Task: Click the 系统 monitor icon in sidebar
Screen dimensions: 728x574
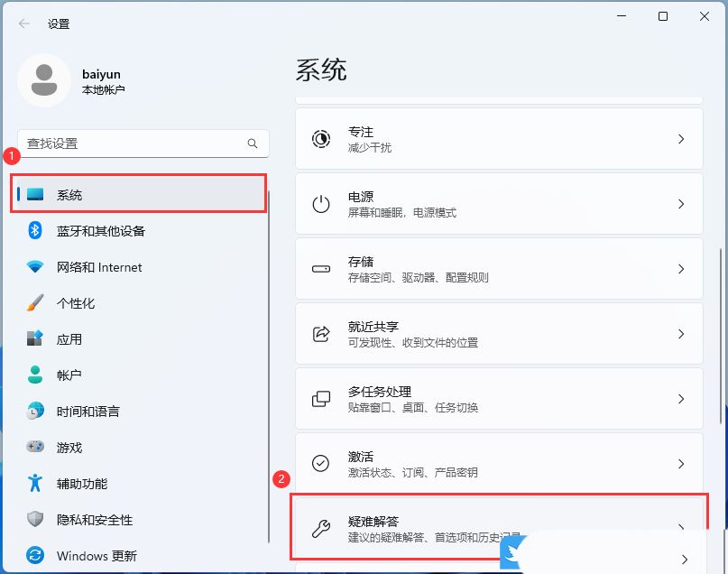Action: click(x=35, y=195)
